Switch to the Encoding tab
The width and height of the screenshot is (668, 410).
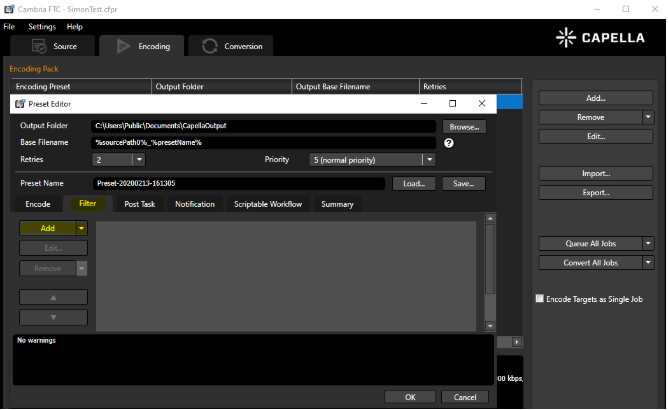(142, 46)
